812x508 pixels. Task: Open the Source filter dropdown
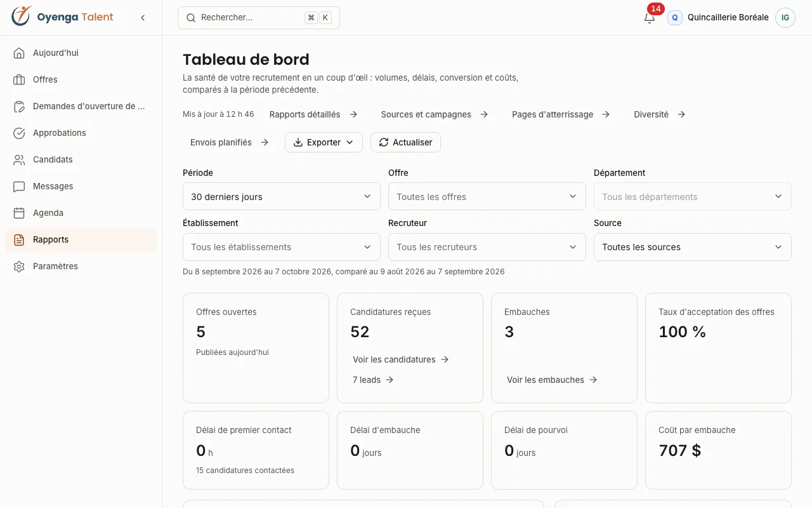click(693, 247)
